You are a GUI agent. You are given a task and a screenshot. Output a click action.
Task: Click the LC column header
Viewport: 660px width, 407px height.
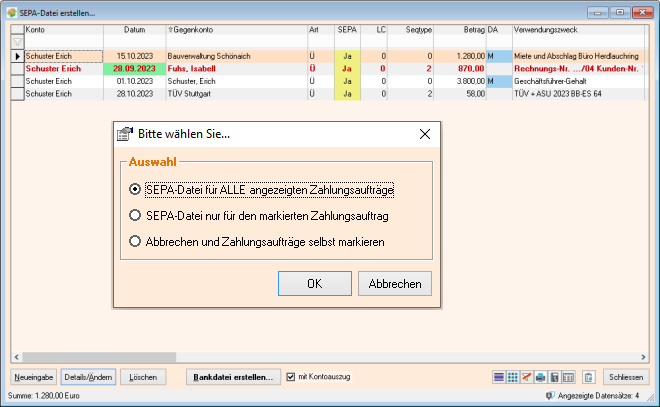click(x=374, y=30)
